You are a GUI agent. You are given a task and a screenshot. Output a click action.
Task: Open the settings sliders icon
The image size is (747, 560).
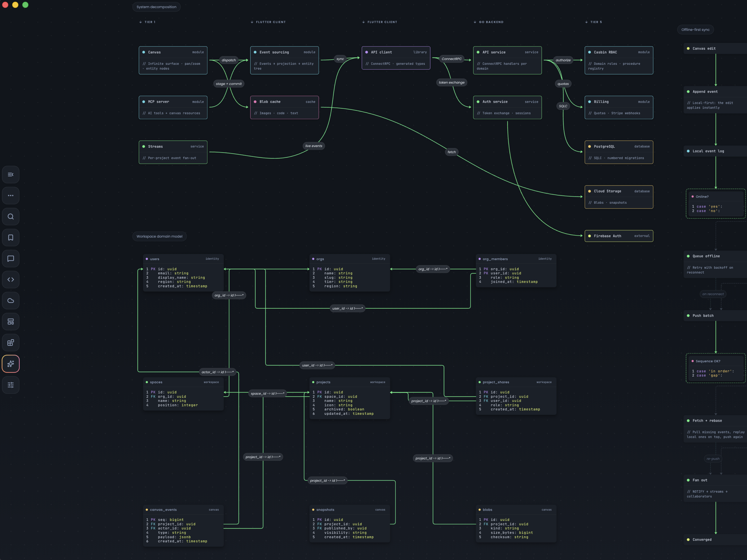coord(10,385)
